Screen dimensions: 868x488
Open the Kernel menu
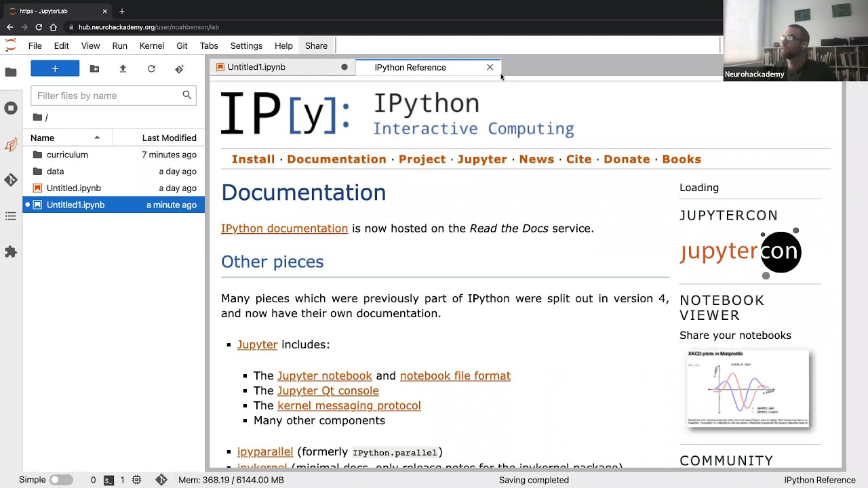(x=152, y=45)
